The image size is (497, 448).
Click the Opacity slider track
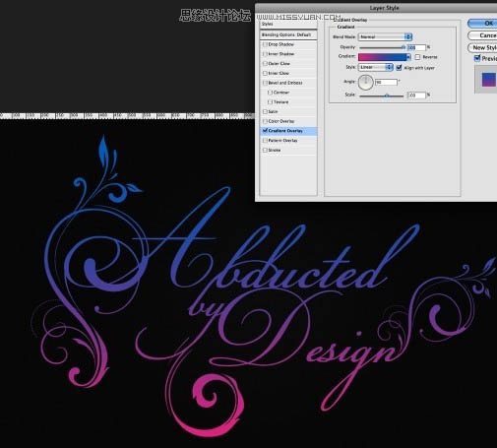coord(382,47)
